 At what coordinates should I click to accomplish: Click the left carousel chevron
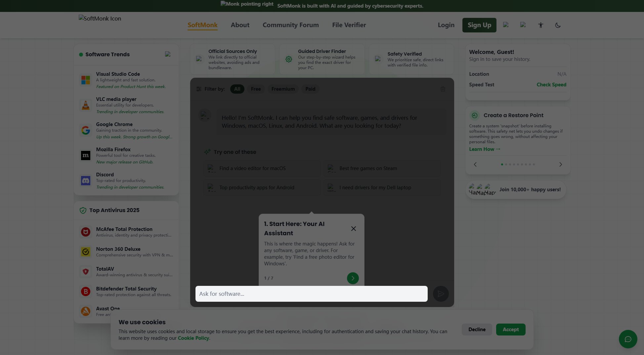[x=475, y=164]
